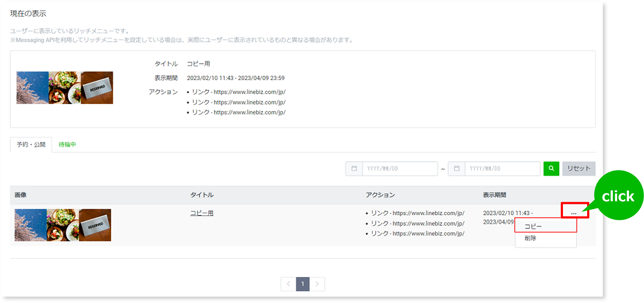Click the start date YYYY/MM/DD field
The width and height of the screenshot is (644, 303).
pos(400,168)
